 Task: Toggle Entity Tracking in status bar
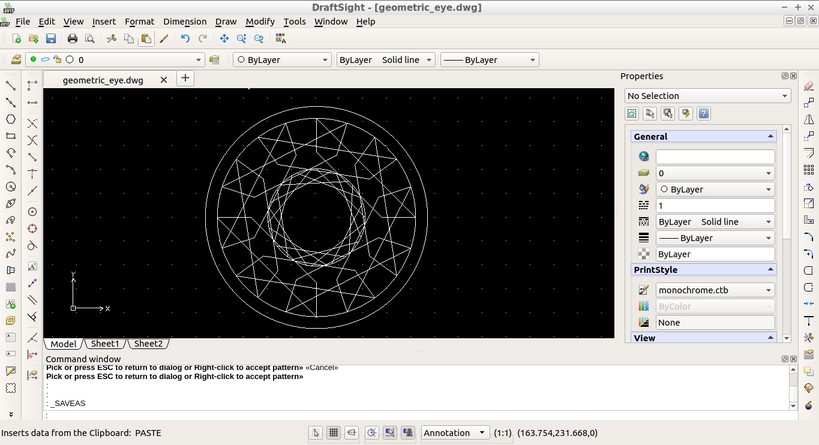click(408, 432)
